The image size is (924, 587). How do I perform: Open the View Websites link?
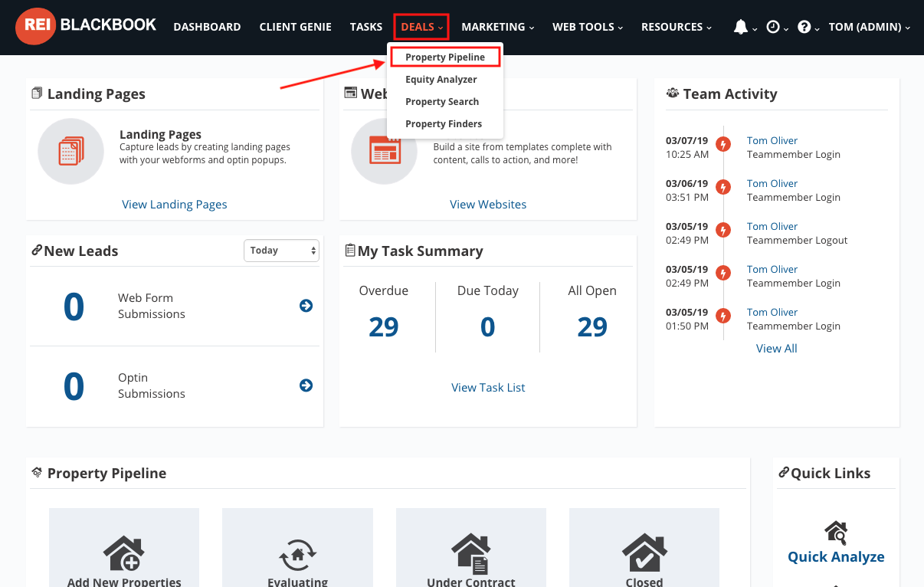(488, 205)
